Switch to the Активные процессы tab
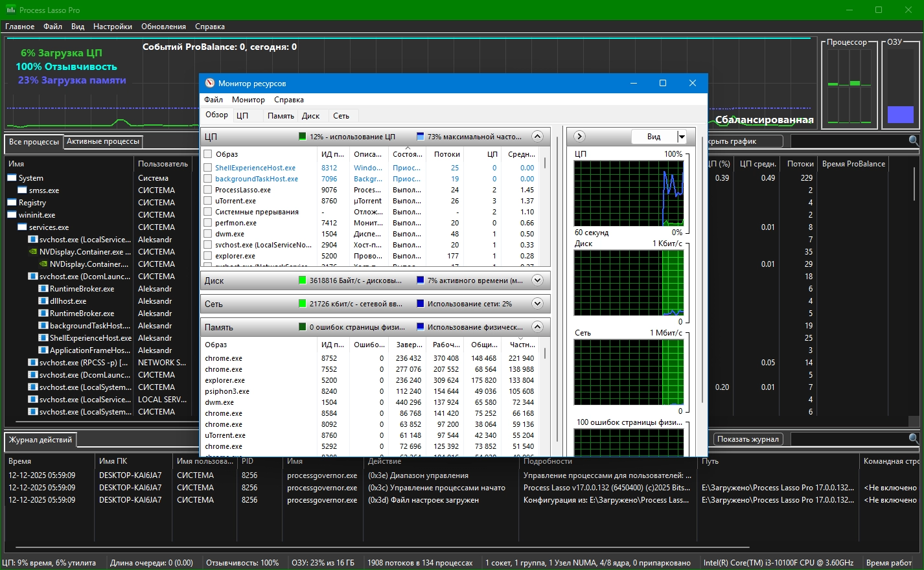The image size is (924, 570). [103, 141]
